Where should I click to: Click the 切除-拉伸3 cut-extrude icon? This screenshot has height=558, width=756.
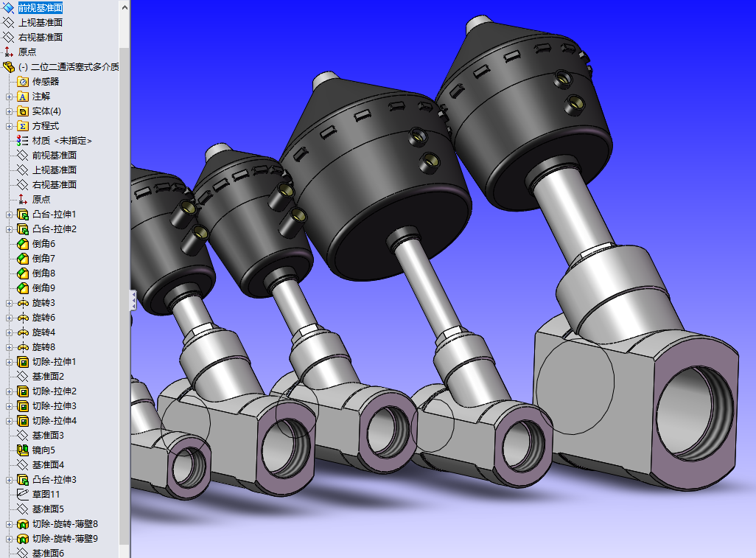point(23,406)
